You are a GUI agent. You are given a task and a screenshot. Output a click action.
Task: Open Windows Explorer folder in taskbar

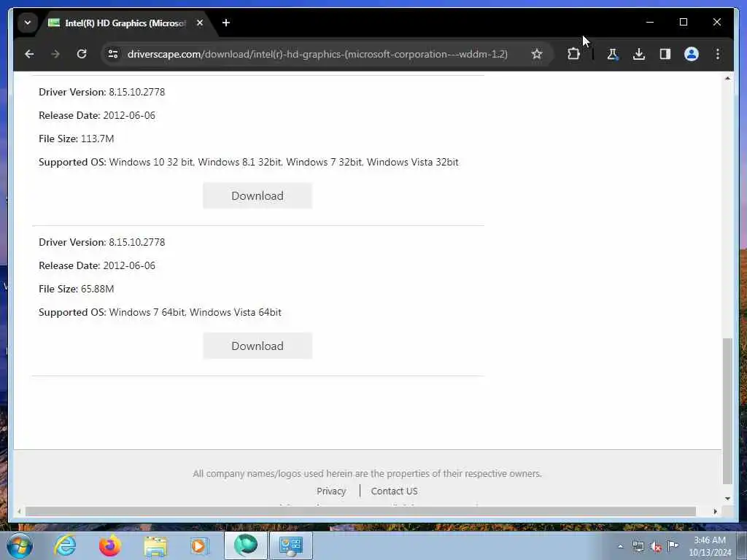[155, 545]
